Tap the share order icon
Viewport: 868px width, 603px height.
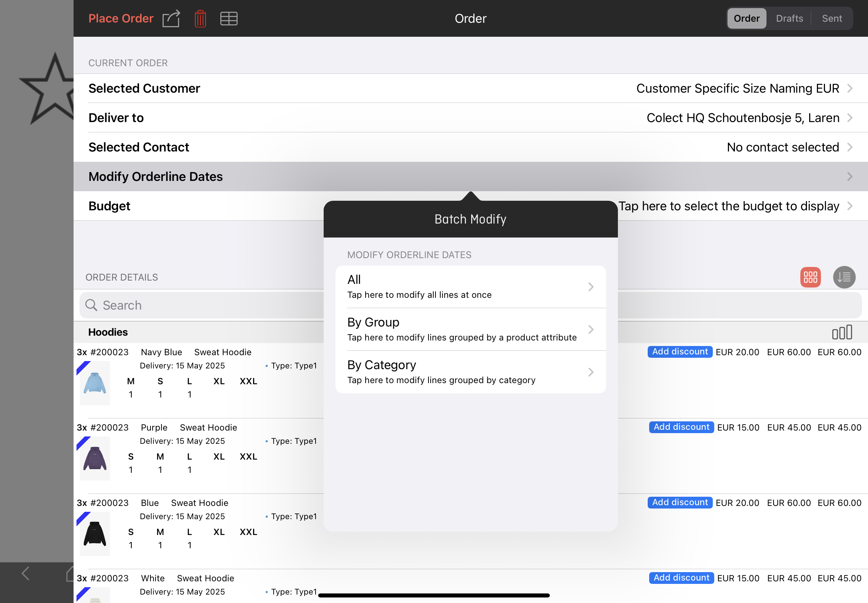[171, 18]
